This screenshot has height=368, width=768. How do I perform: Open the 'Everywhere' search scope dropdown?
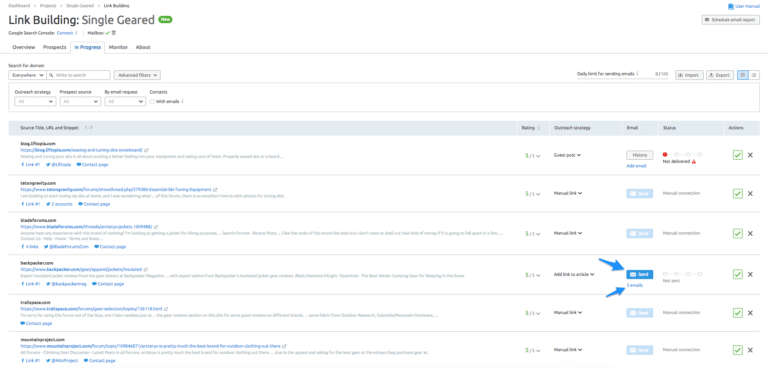tap(27, 75)
